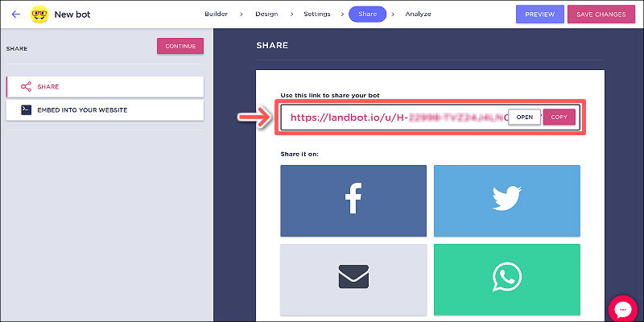Share the bot on Facebook
This screenshot has height=322, width=644.
coord(353,200)
